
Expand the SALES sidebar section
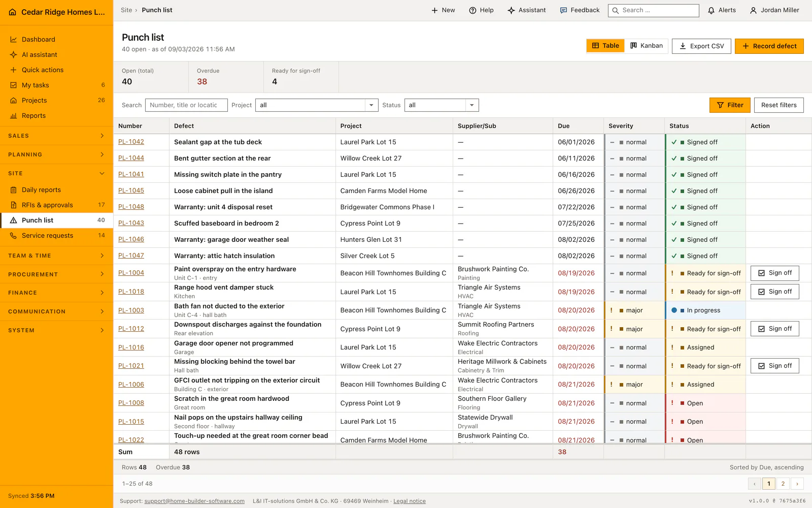coord(56,136)
